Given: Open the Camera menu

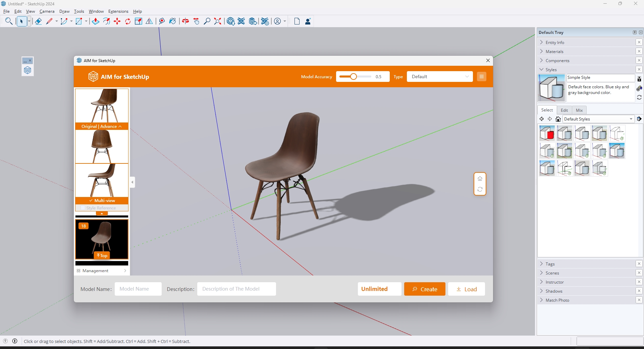Looking at the screenshot, I should click(47, 11).
